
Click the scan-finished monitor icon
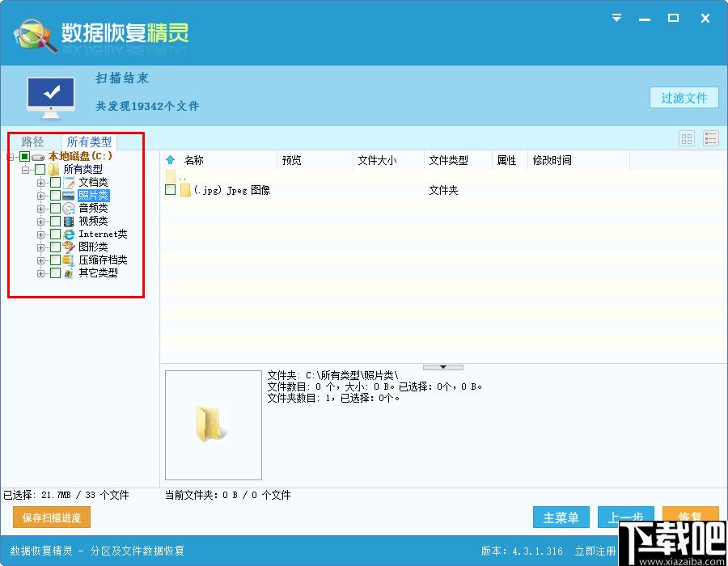51,97
